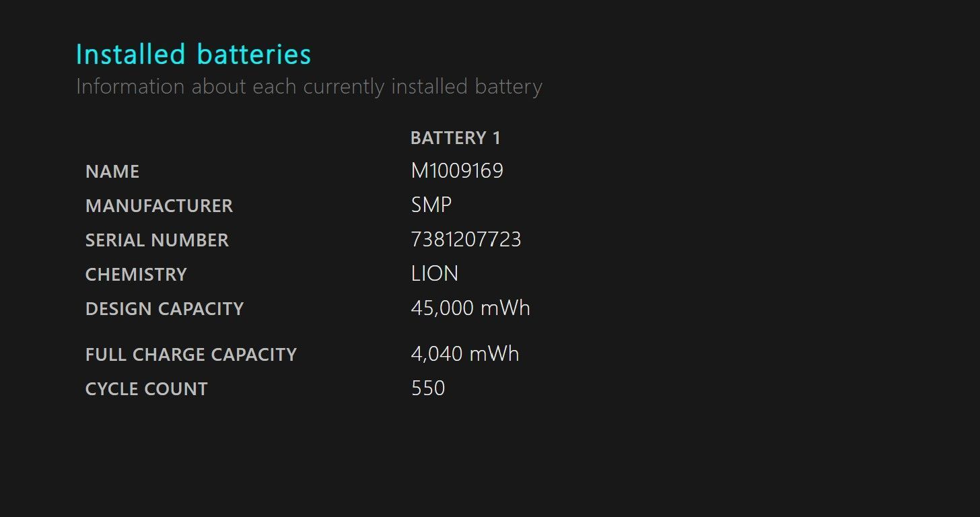Click the Installed batteries heading
Viewport: 980px width, 517px height.
pos(193,55)
